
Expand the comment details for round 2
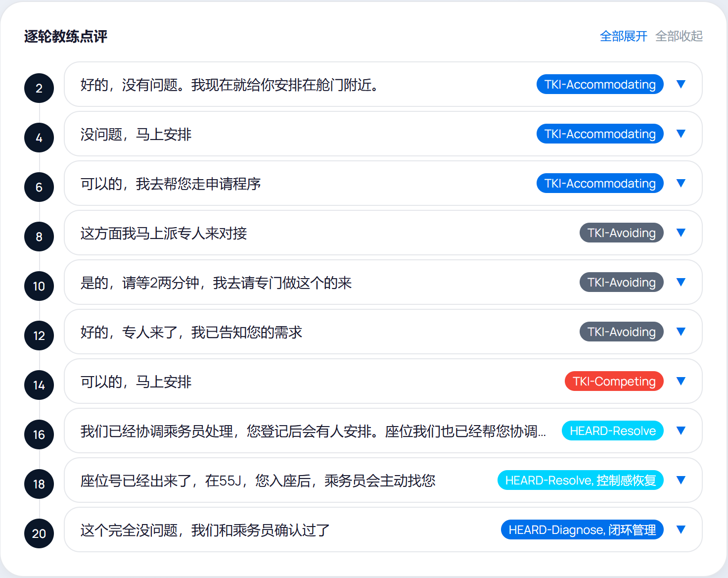pyautogui.click(x=681, y=84)
